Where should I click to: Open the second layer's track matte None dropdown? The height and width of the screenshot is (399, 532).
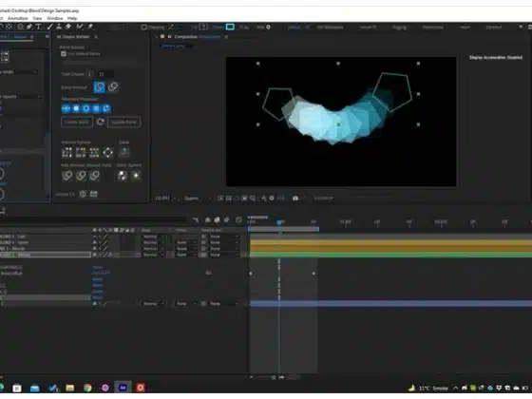tap(185, 242)
